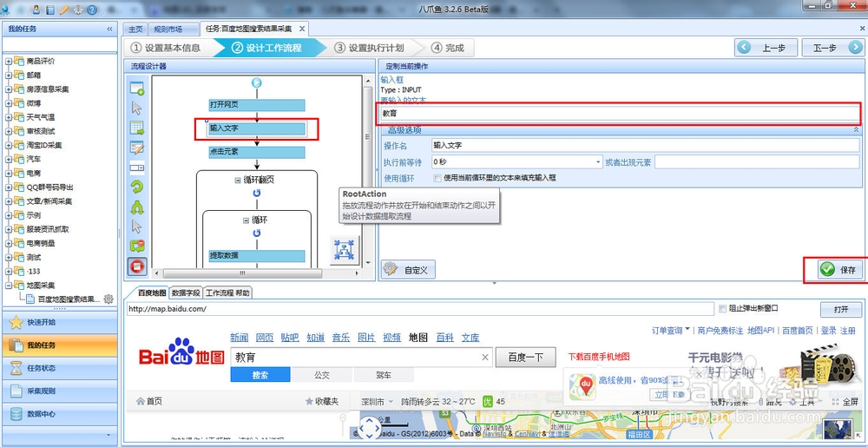The height and width of the screenshot is (447, 868).
Task: Open 快速开始 in sidebar navigation
Action: click(x=59, y=322)
